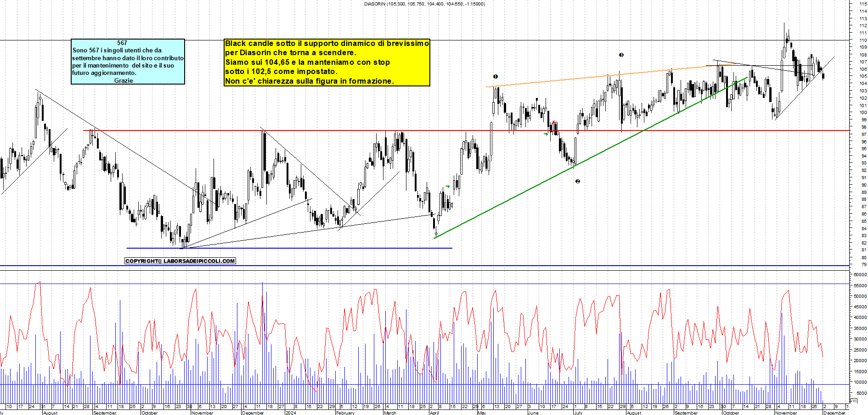Click the 50000 volume scale label
This screenshot has width=868, height=415.
click(x=860, y=296)
